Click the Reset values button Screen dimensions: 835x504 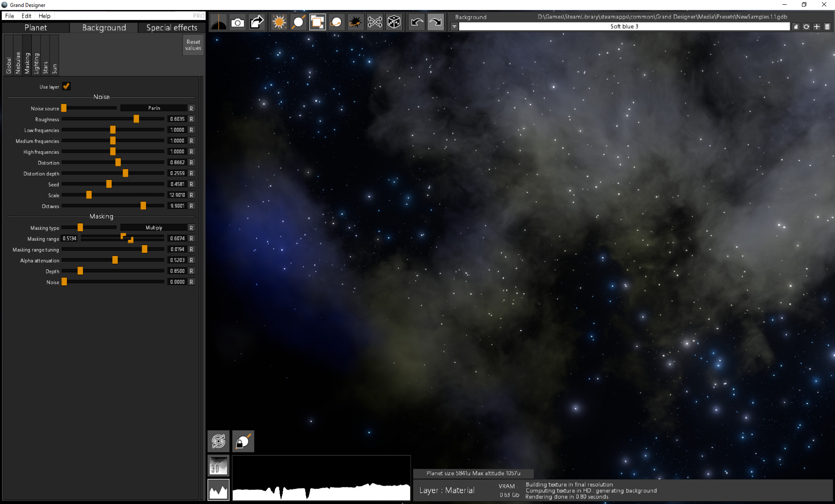(x=193, y=45)
